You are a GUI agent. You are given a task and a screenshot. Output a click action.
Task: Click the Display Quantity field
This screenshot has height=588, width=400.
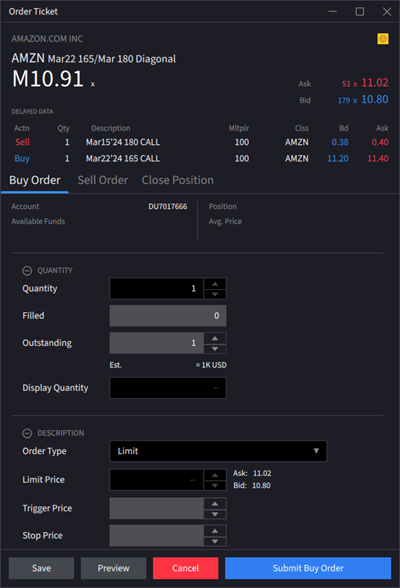coord(168,388)
